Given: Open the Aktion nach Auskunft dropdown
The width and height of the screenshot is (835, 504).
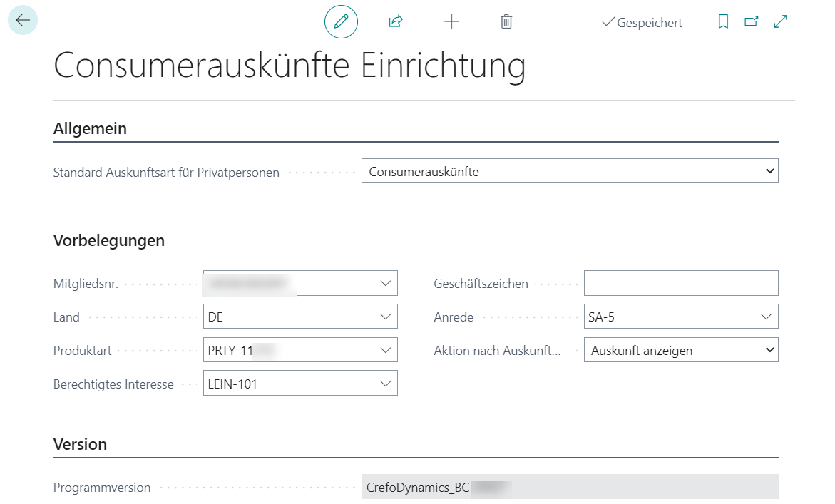Looking at the screenshot, I should (x=768, y=349).
